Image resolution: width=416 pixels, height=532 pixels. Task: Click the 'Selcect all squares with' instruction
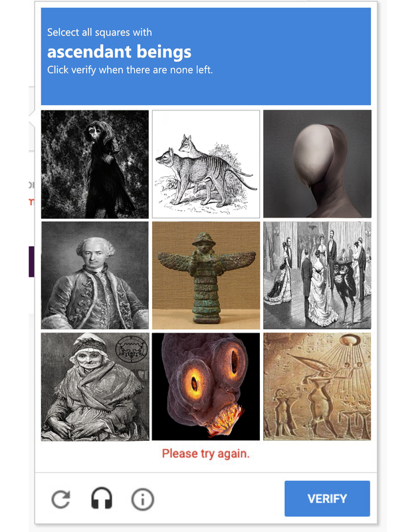(99, 32)
